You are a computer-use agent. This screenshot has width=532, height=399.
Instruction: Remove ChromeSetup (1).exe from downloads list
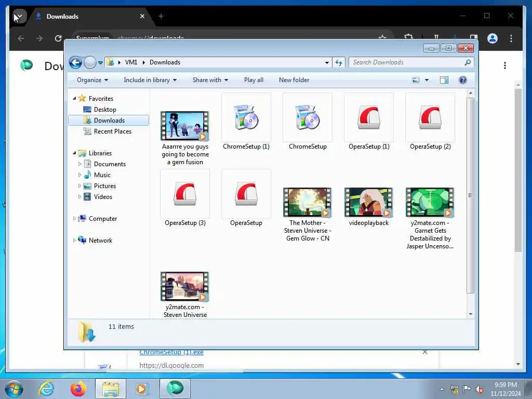[x=425, y=352]
